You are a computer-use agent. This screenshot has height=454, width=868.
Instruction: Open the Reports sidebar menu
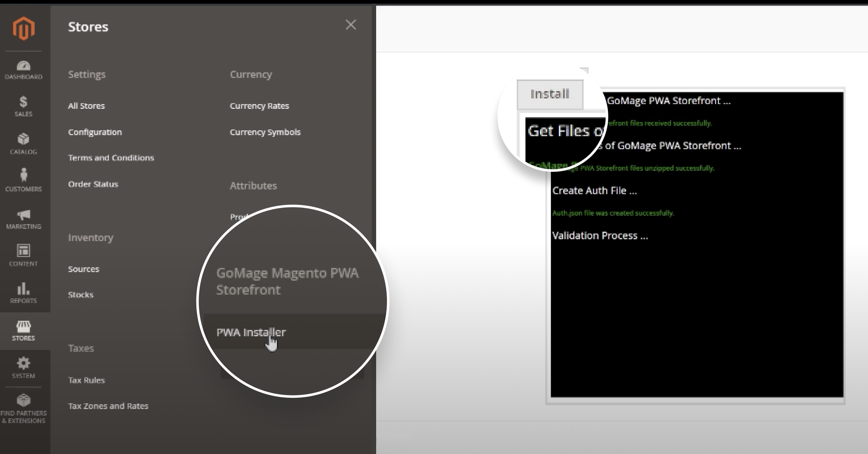pos(24,293)
